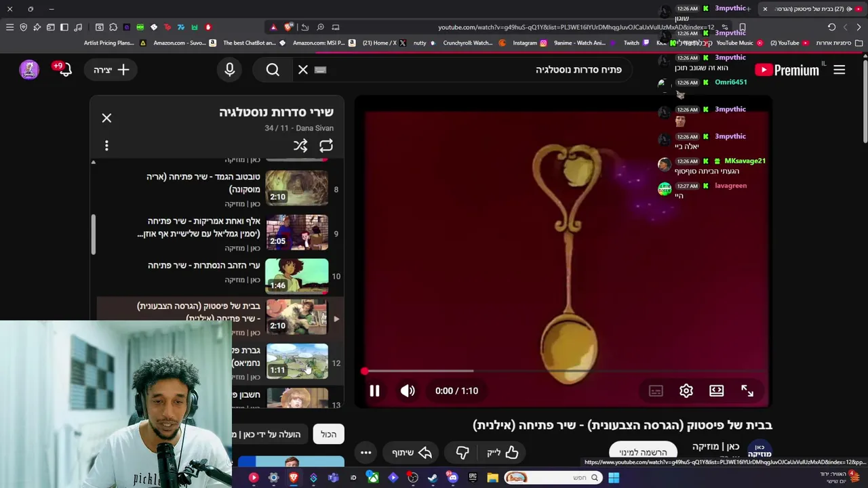The image size is (868, 488).
Task: Open Steam from the taskbar
Action: point(433,478)
